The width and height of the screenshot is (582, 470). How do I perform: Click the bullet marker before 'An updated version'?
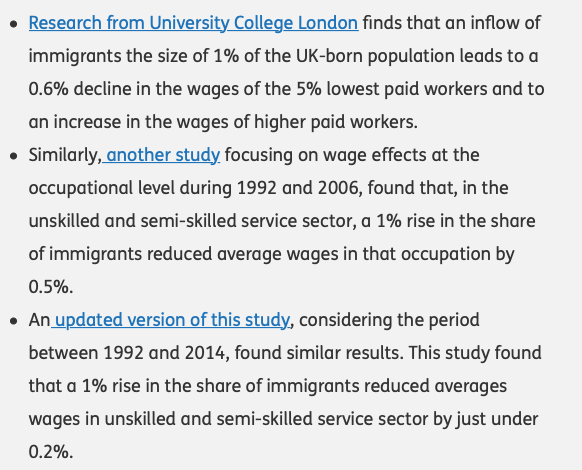pos(14,322)
